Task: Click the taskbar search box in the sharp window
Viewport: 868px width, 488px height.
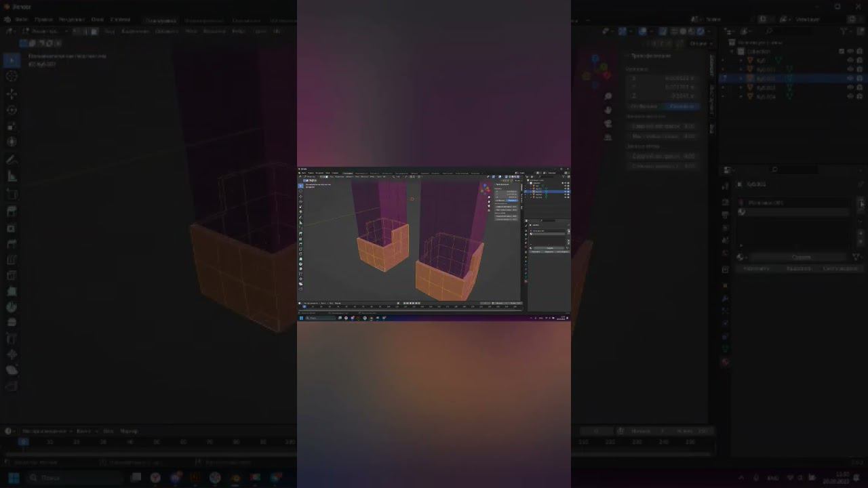Action: tap(321, 318)
